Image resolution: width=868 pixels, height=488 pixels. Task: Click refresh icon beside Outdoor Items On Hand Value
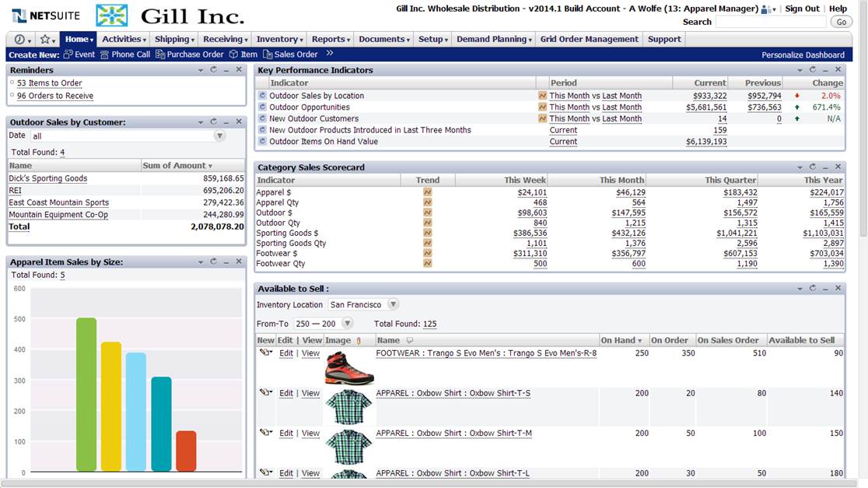pos(262,141)
